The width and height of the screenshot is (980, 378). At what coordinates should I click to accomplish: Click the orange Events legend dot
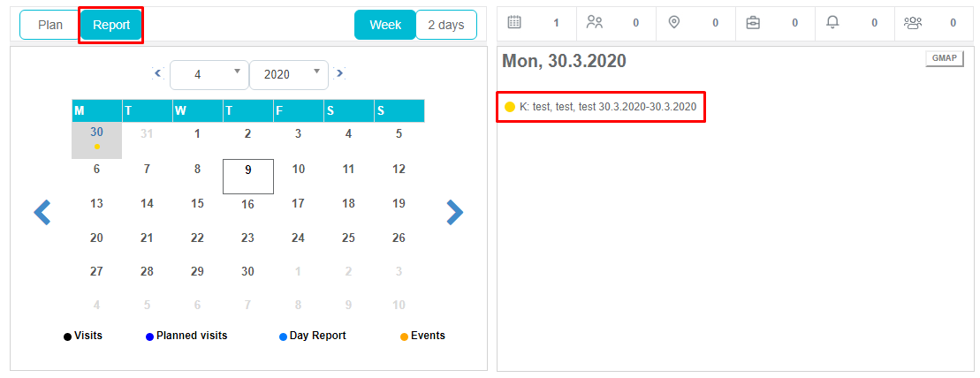click(405, 336)
